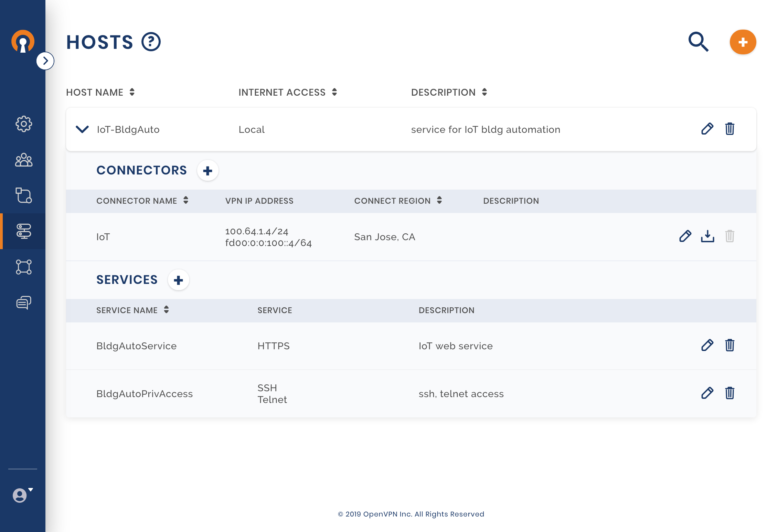Open Settings gear in sidebar

click(23, 124)
